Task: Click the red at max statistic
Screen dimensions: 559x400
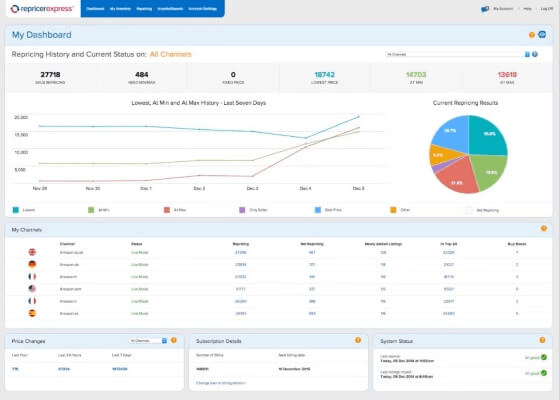Action: pyautogui.click(x=507, y=75)
